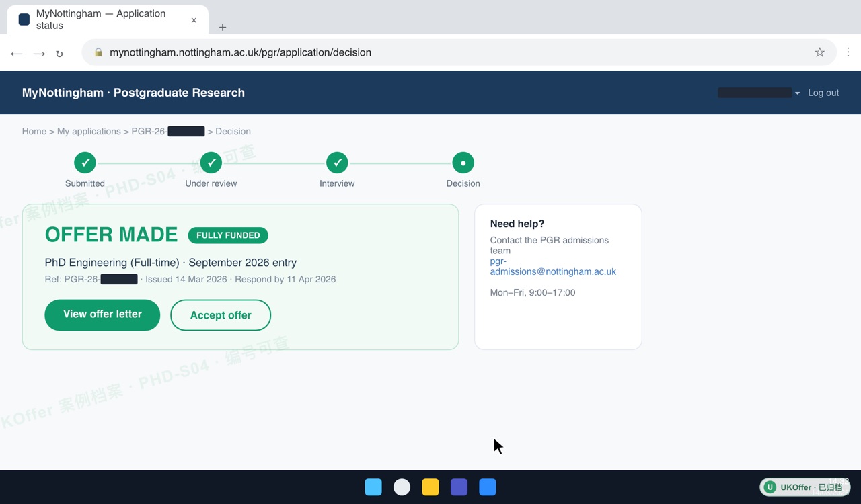Viewport: 861px width, 504px height.
Task: Bookmark page with the star icon
Action: (x=819, y=52)
